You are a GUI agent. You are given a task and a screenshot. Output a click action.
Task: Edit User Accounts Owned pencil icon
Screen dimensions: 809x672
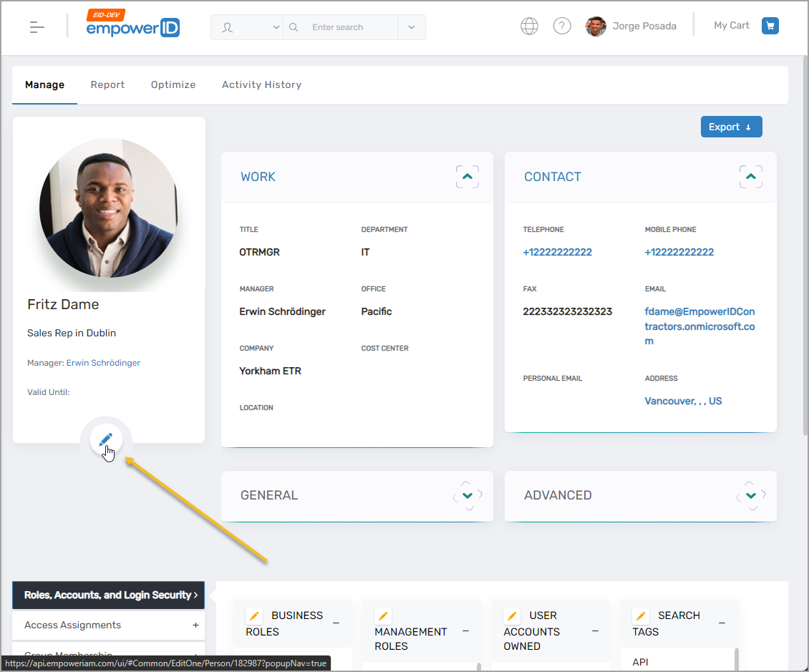tap(512, 616)
